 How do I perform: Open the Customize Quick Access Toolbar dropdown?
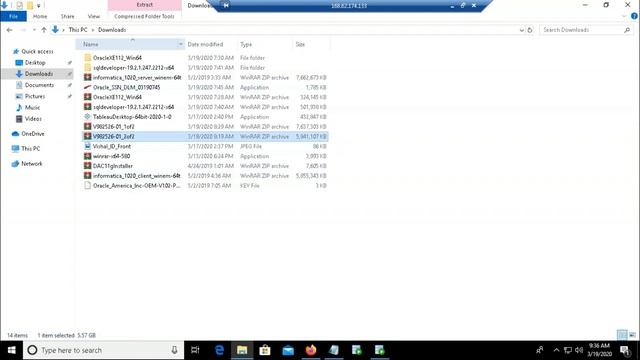click(x=39, y=6)
